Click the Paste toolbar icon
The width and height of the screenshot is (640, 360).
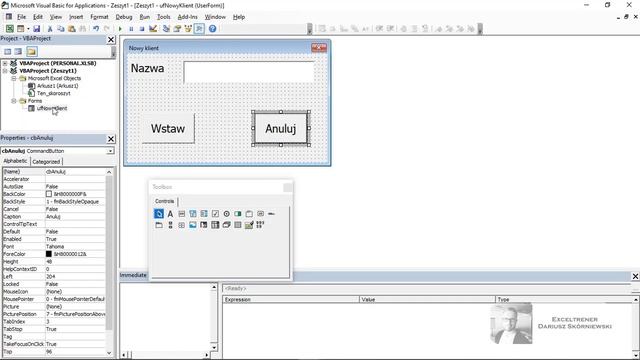71,29
